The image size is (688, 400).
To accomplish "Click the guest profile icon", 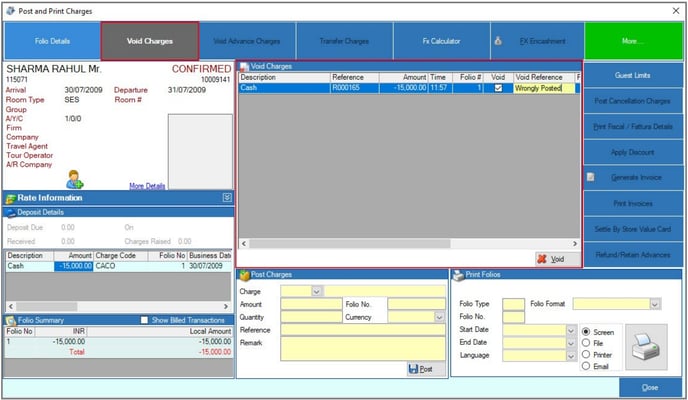I will [x=74, y=179].
